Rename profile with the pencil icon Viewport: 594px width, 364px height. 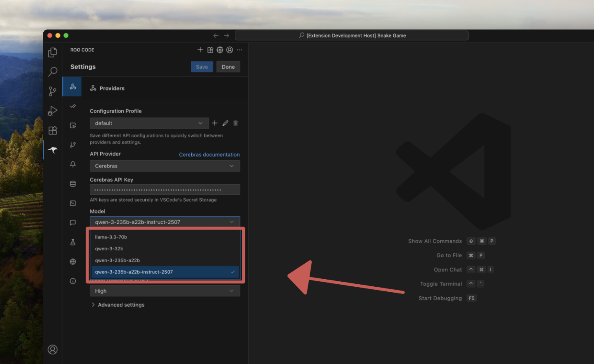point(225,123)
